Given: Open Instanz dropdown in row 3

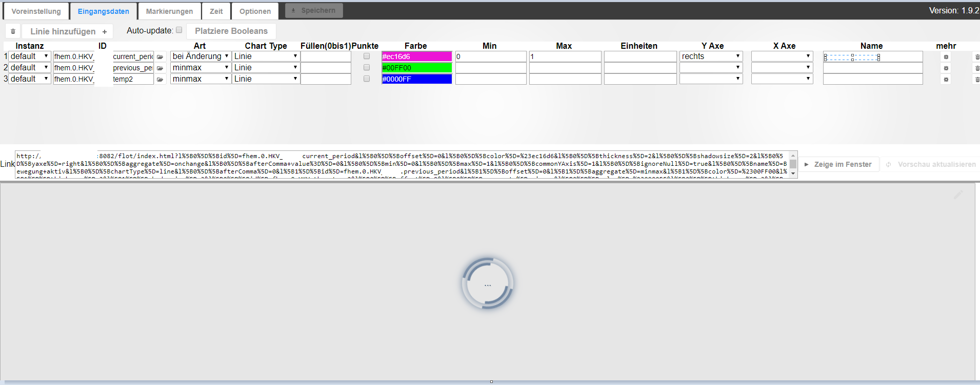Looking at the screenshot, I should tap(30, 79).
